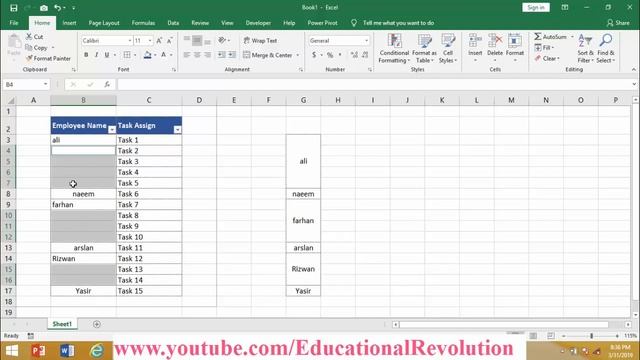
Task: Open the Employee Name filter dropdown
Action: pyautogui.click(x=112, y=129)
